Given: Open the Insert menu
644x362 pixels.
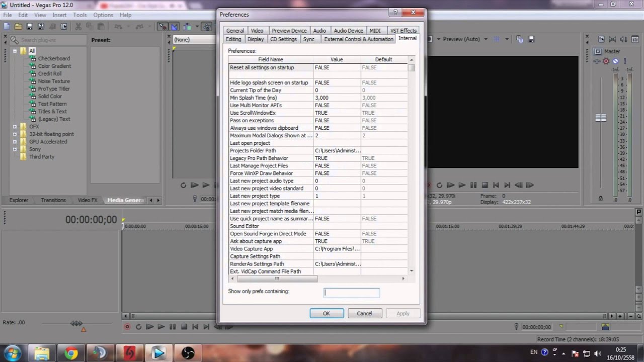Looking at the screenshot, I should click(x=59, y=15).
